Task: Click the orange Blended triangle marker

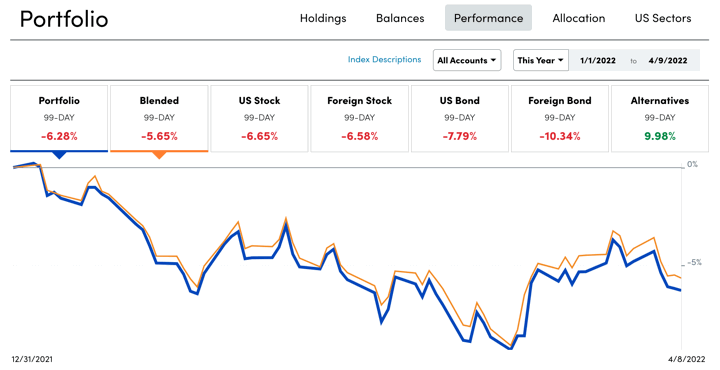Action: click(159, 156)
